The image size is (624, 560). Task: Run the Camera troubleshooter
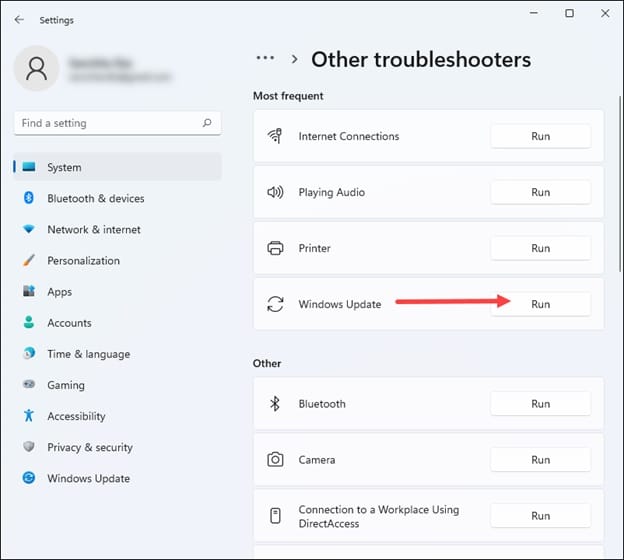pyautogui.click(x=540, y=460)
